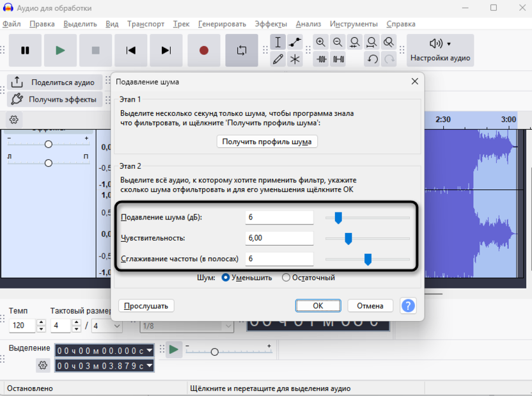This screenshot has width=532, height=396.
Task: Select the Draw tool pencil icon
Action: [x=278, y=59]
